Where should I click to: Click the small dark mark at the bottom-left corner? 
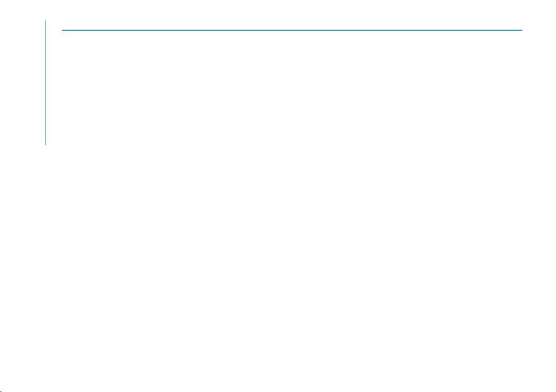pos(1,391)
